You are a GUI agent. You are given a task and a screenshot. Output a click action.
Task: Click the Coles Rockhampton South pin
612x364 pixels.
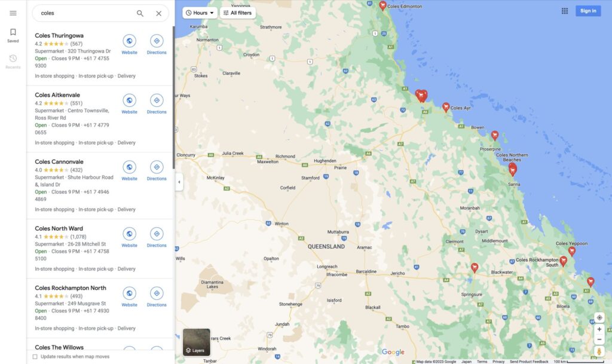click(x=563, y=261)
